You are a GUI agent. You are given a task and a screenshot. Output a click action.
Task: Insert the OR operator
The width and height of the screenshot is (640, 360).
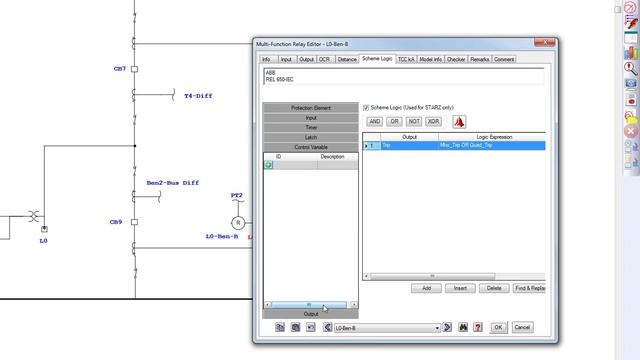pyautogui.click(x=394, y=122)
